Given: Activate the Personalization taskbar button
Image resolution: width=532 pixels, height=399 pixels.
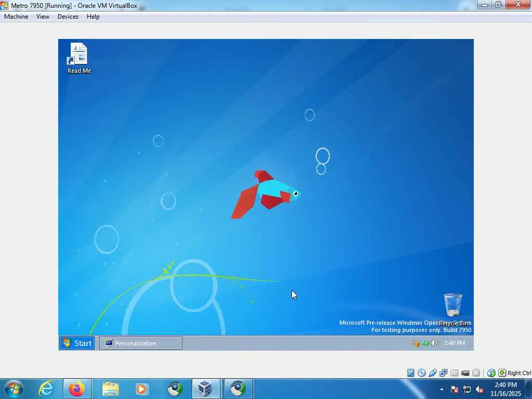Looking at the screenshot, I should point(141,343).
